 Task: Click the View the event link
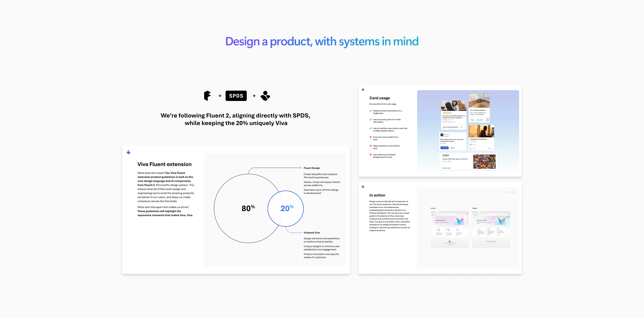[x=446, y=168]
